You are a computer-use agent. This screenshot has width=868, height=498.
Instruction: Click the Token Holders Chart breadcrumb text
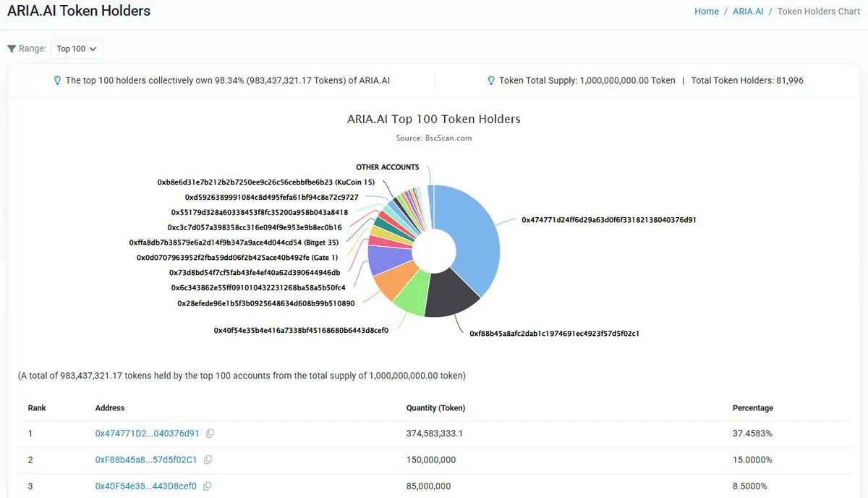[x=819, y=12]
